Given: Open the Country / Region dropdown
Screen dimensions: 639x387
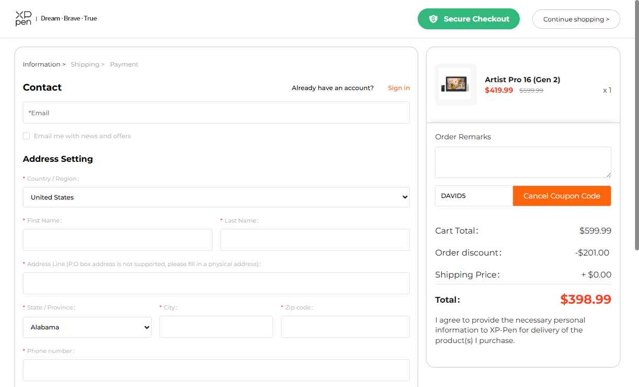Looking at the screenshot, I should [x=216, y=197].
